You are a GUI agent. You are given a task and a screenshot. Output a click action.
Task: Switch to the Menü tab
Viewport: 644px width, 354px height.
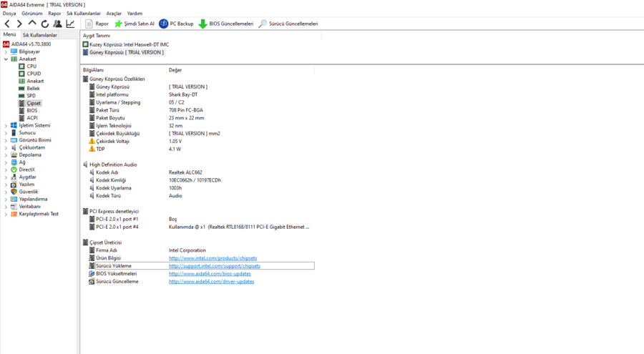(9, 34)
